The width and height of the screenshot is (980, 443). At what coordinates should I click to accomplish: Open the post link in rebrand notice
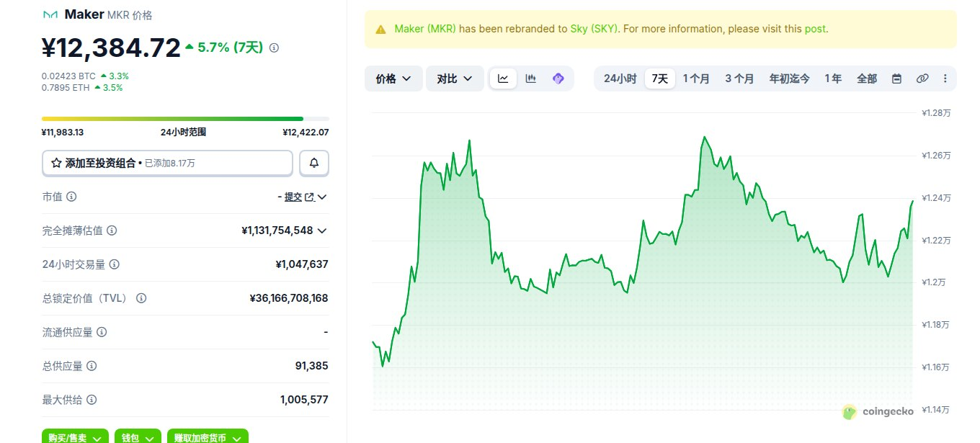pyautogui.click(x=815, y=30)
